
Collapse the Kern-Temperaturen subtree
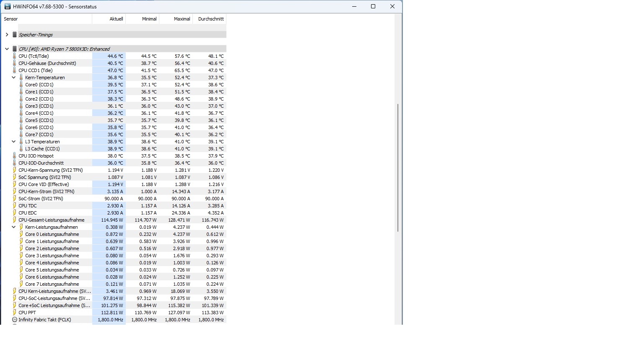(13, 78)
